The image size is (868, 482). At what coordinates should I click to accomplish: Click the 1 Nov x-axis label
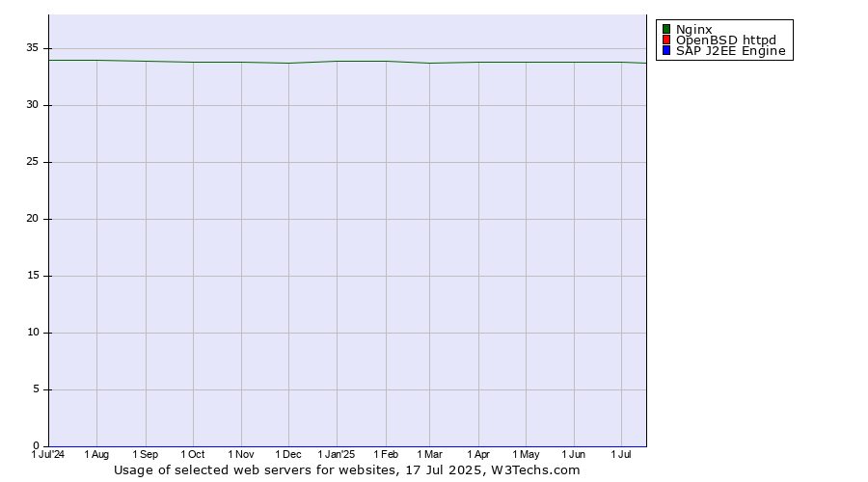click(x=241, y=454)
